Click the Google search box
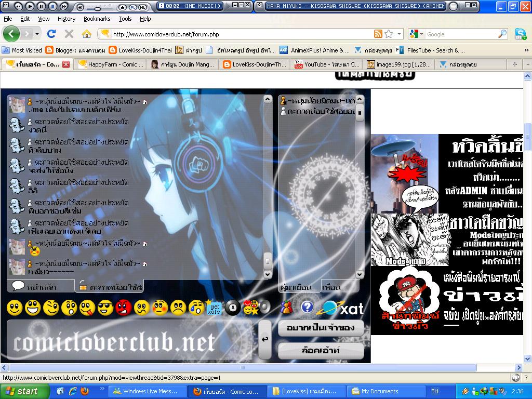Viewport: 532px width, 399px height. pos(461,34)
